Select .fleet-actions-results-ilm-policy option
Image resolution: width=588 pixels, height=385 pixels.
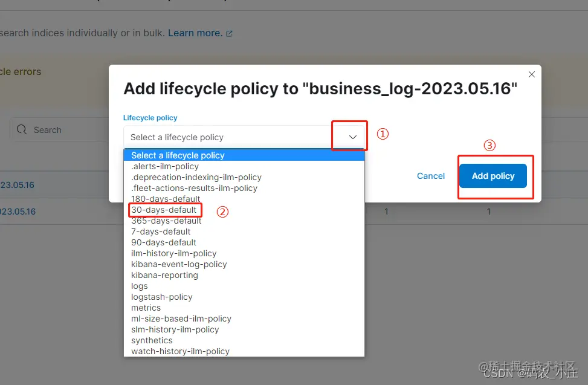pos(244,188)
